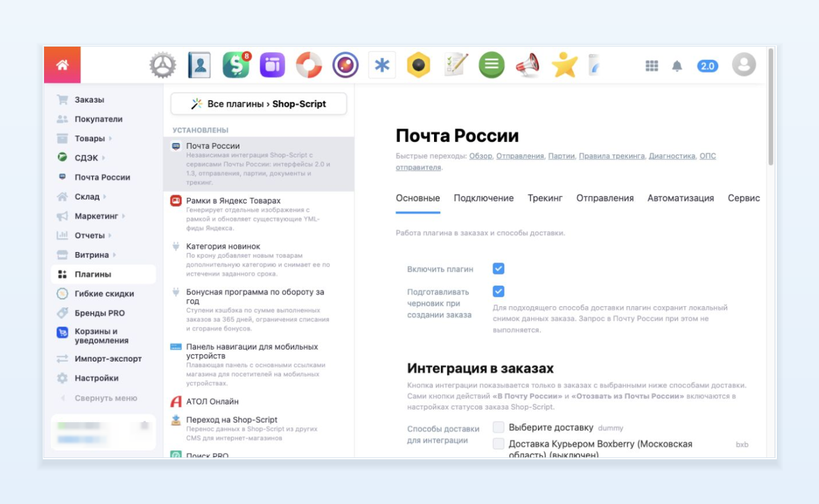Expand the Товары sidebar submenu
Screen dimensions: 819x504
pos(110,139)
